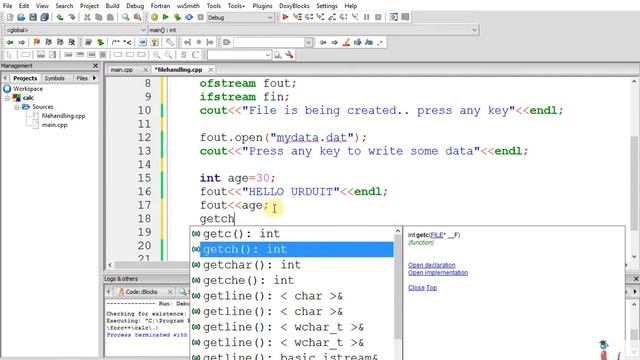
Task: Click the Stop debugger icon
Action: (x=378, y=17)
